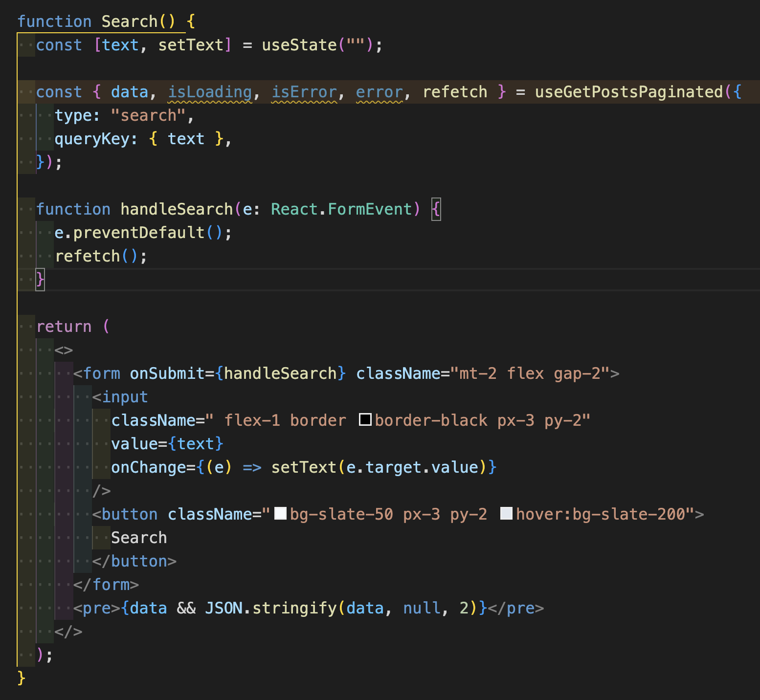760x700 pixels.
Task: Click the setText identifier in useState line
Action: pos(191,45)
